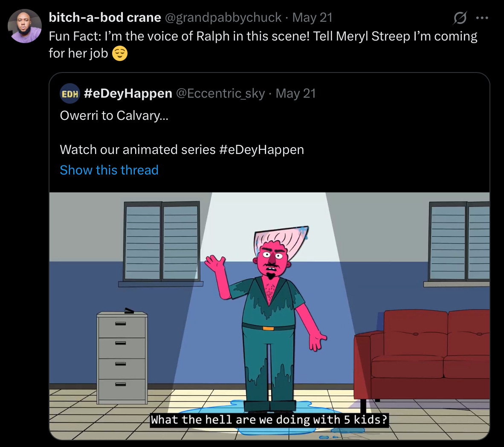Open the @grandpabbychuck handle
This screenshot has width=504, height=447.
click(x=223, y=17)
